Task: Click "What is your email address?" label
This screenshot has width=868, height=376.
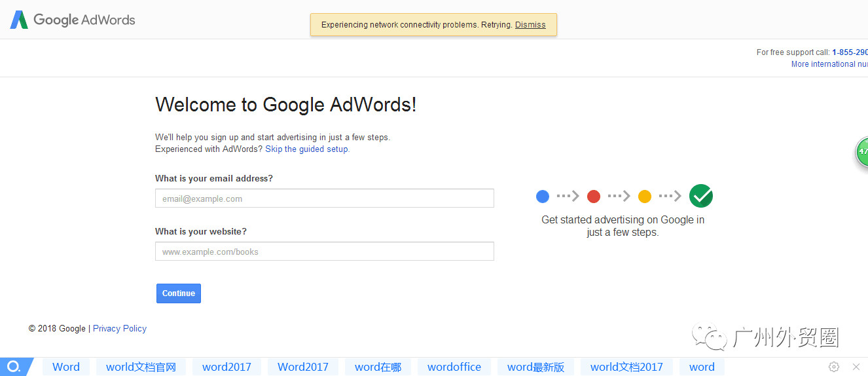Action: 214,178
